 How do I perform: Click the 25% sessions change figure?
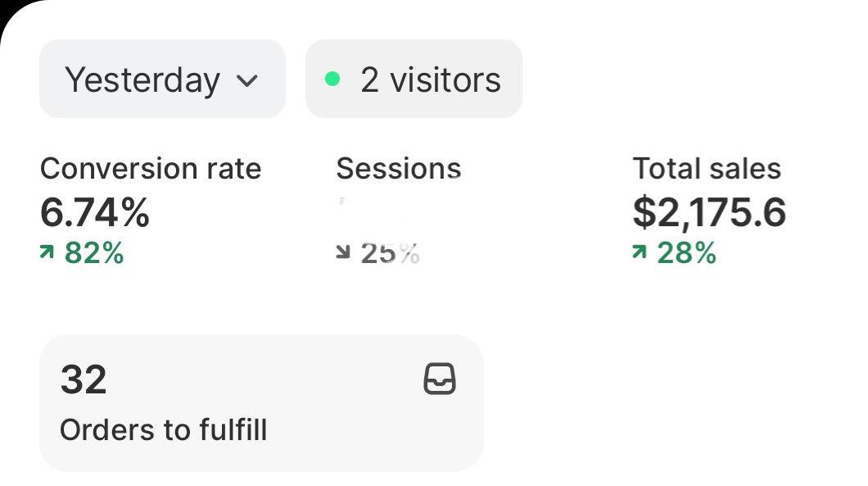coord(391,253)
